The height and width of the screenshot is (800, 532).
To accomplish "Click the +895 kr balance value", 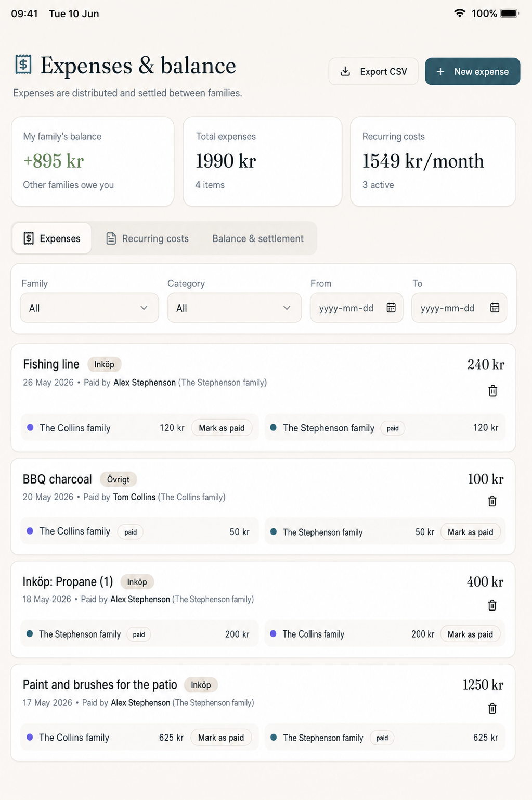I will (x=54, y=161).
